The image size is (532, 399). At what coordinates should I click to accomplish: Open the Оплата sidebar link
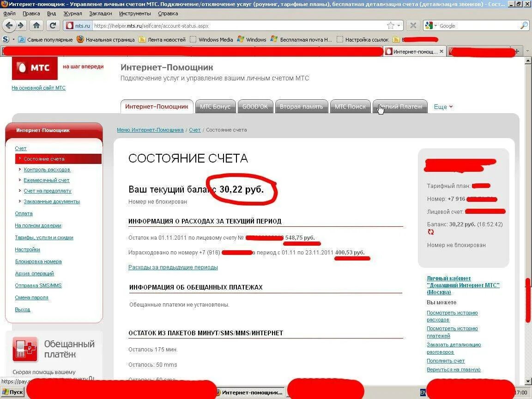[x=24, y=213]
